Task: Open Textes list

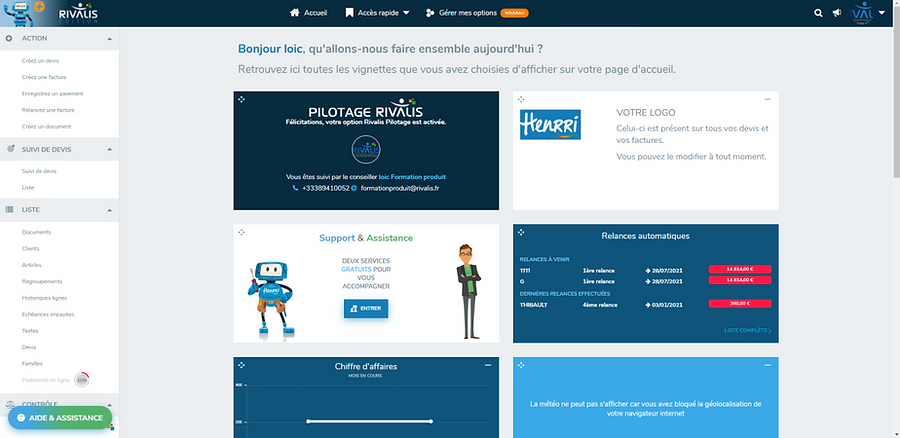Action: [x=30, y=331]
